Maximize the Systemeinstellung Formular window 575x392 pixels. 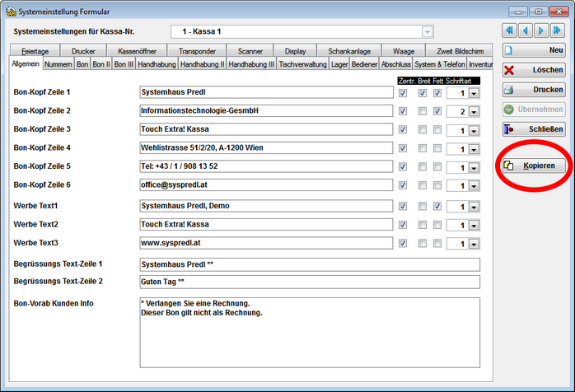538,12
